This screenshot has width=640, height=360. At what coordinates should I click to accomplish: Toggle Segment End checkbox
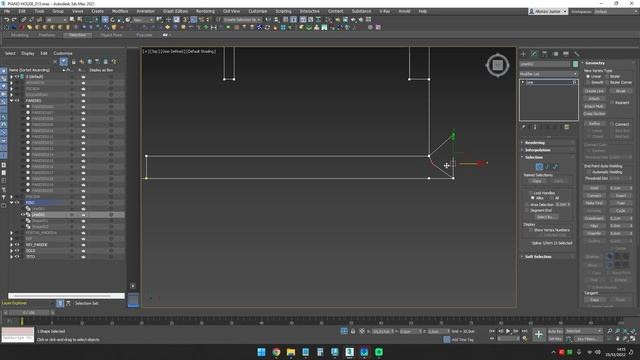click(x=527, y=211)
